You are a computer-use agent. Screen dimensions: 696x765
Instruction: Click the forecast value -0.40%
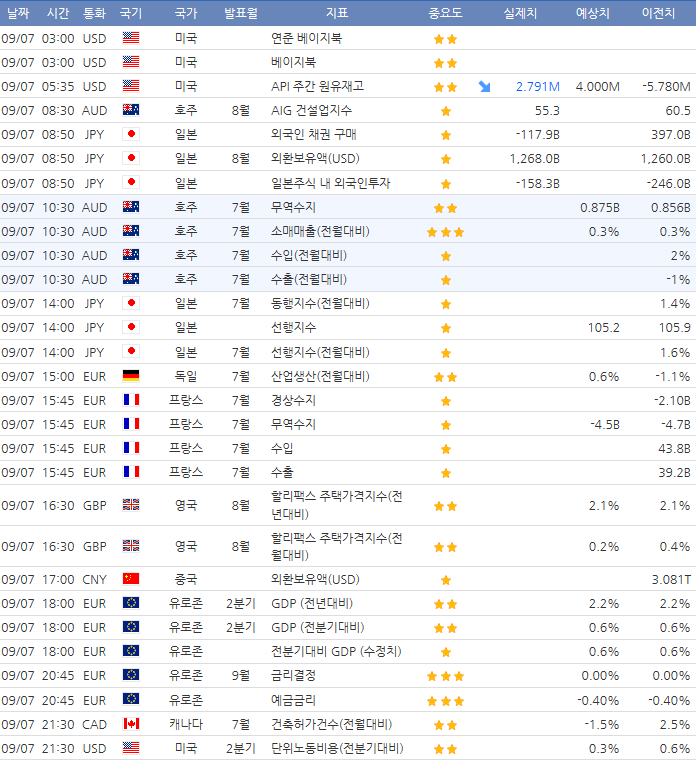pos(598,701)
